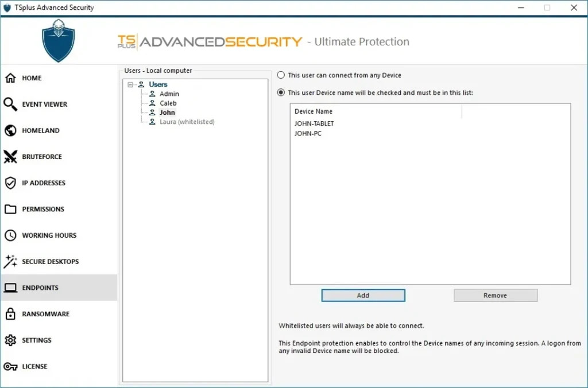Select 'Device name will be checked' radio button
Viewport: 588px width, 388px height.
(281, 92)
